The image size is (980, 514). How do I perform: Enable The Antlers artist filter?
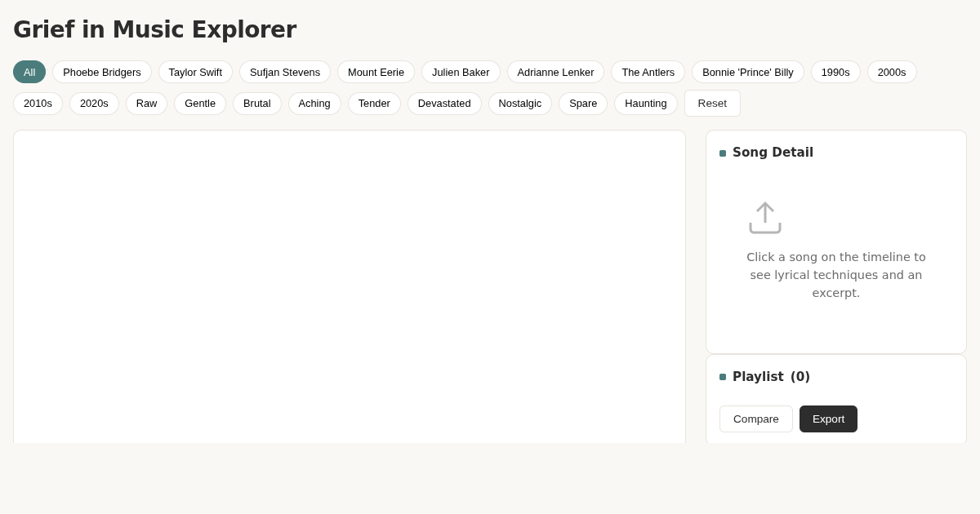coord(648,72)
